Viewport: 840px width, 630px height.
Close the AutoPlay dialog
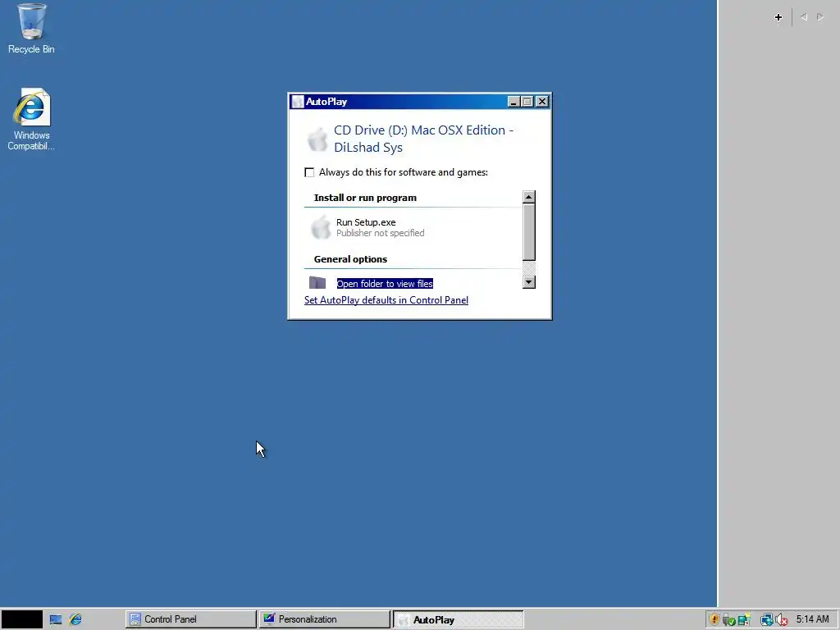(542, 102)
